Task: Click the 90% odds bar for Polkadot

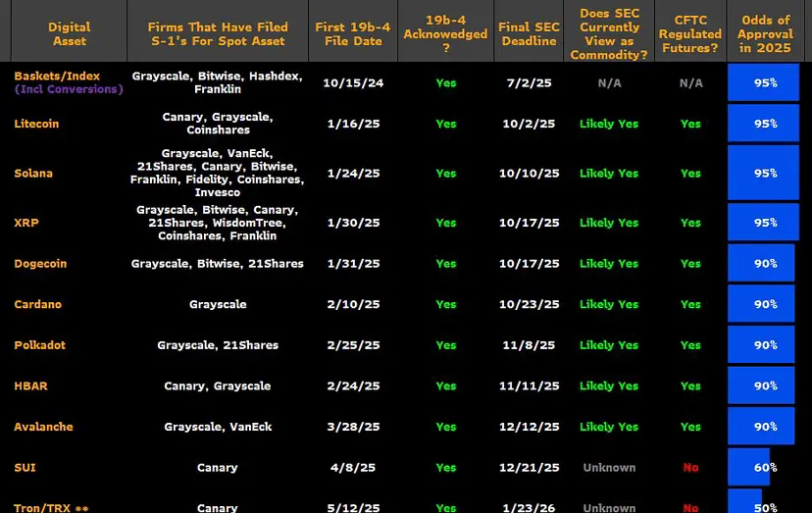Action: (x=761, y=344)
